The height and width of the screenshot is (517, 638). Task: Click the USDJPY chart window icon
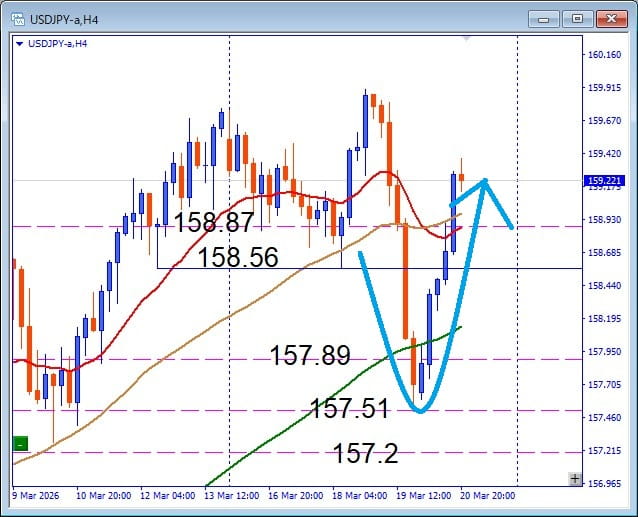(x=18, y=19)
